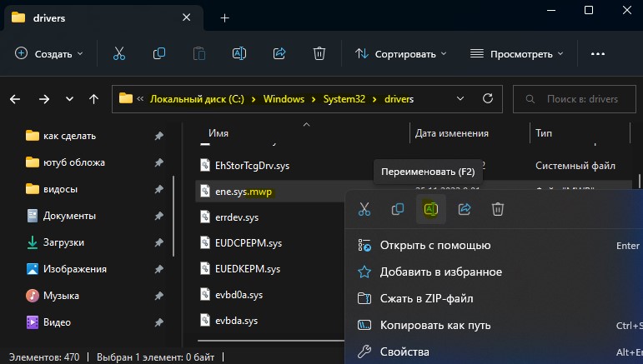This screenshot has height=364, width=643.
Task: Sort by the Дата изменения column header
Action: [451, 133]
